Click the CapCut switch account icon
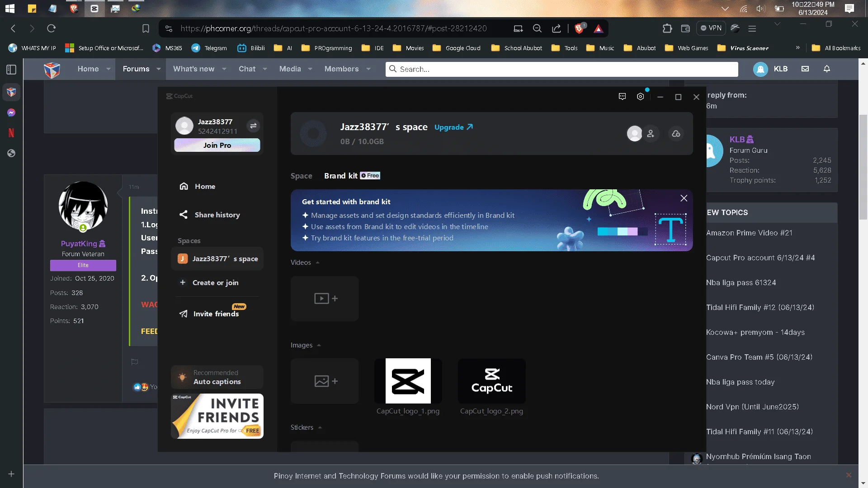This screenshot has height=488, width=868. [253, 126]
